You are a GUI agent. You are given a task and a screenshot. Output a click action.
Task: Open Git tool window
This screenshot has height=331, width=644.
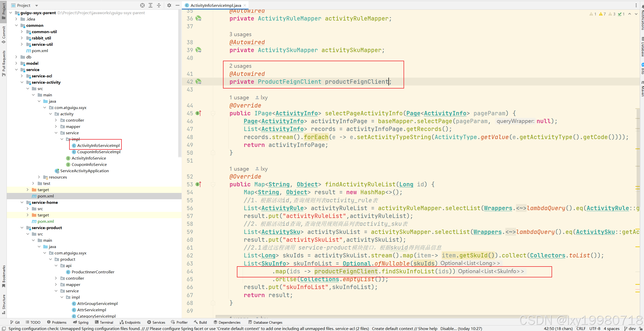15,322
